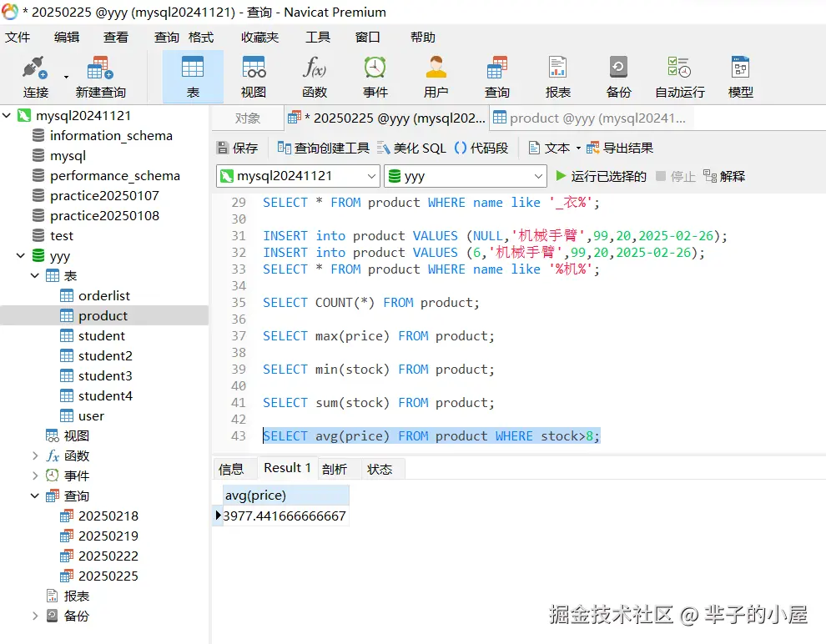This screenshot has height=644, width=826.
Task: Expand the 函数 tree node
Action: (x=35, y=455)
